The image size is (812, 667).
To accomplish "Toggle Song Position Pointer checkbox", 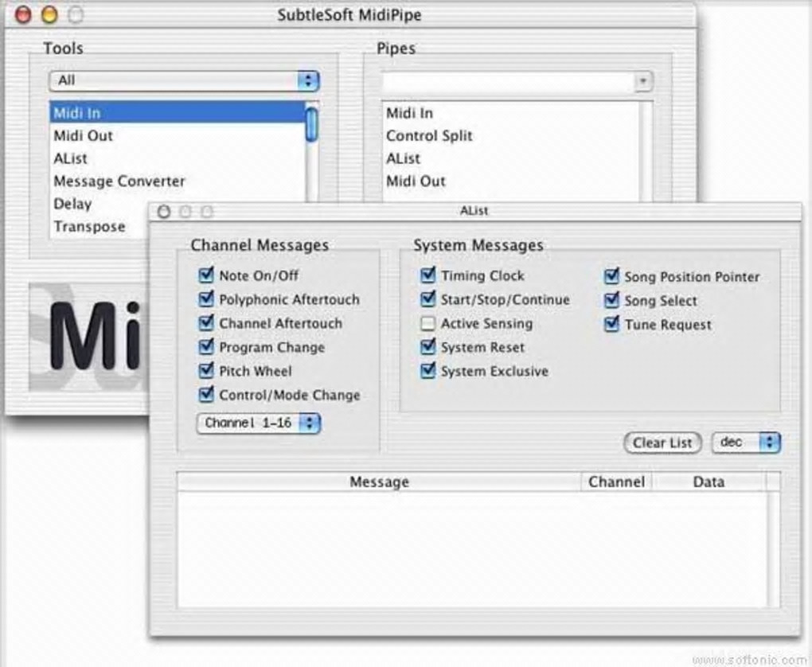I will [x=611, y=276].
